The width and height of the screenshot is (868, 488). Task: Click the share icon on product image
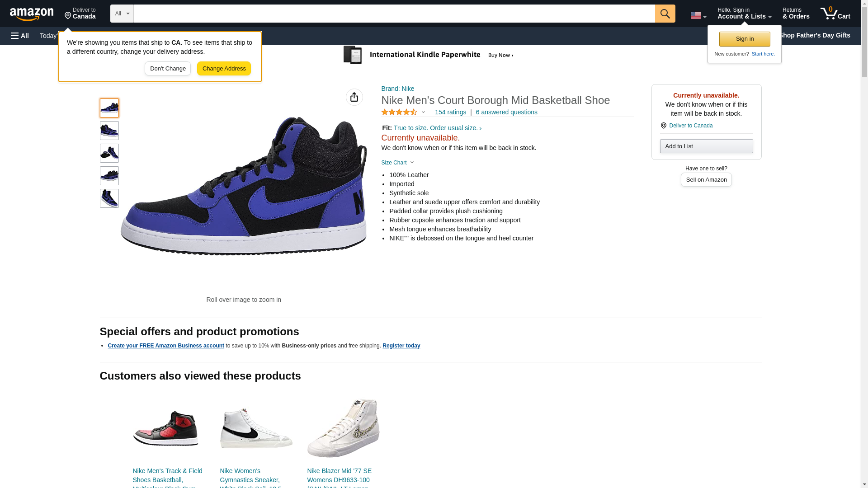coord(354,97)
